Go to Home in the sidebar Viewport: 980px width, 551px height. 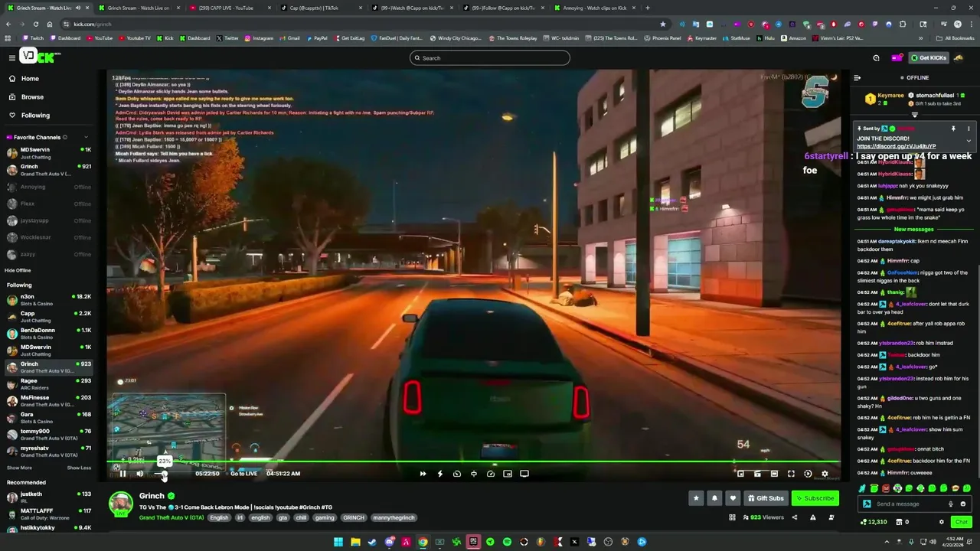click(x=30, y=79)
